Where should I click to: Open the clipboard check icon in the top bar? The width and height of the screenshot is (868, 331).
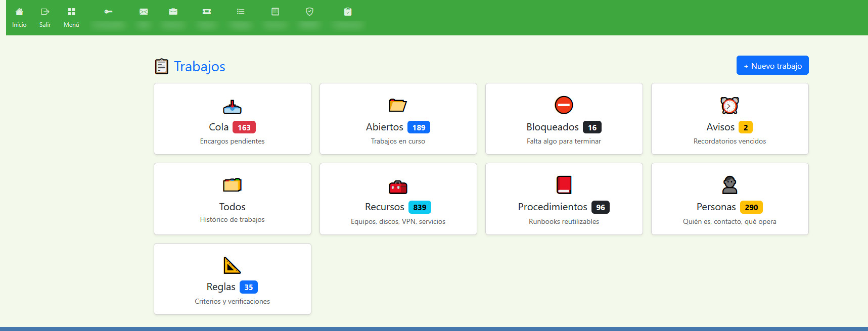pyautogui.click(x=348, y=12)
